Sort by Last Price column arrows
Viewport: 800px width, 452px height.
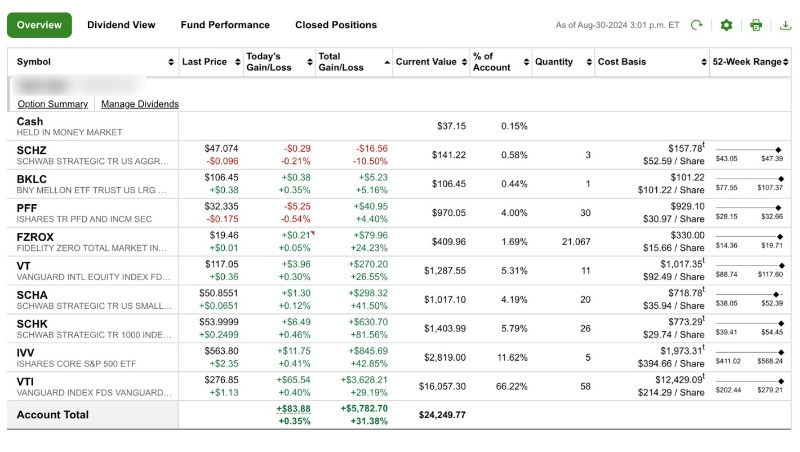(x=237, y=62)
